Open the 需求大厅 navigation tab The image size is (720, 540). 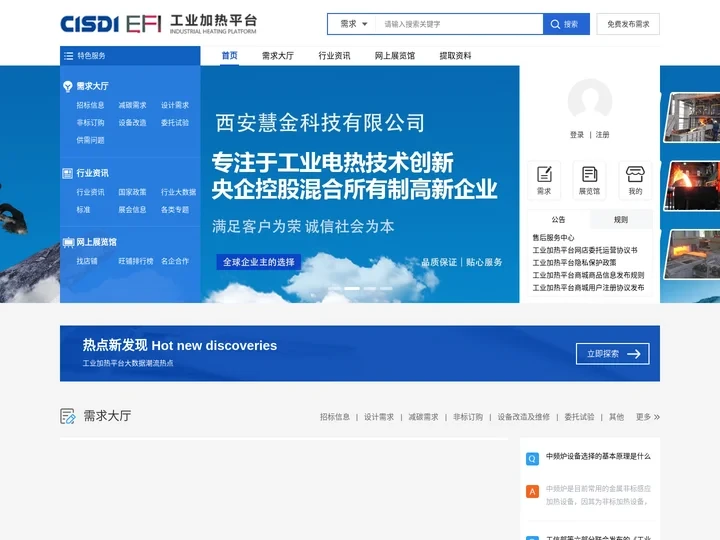click(x=277, y=56)
